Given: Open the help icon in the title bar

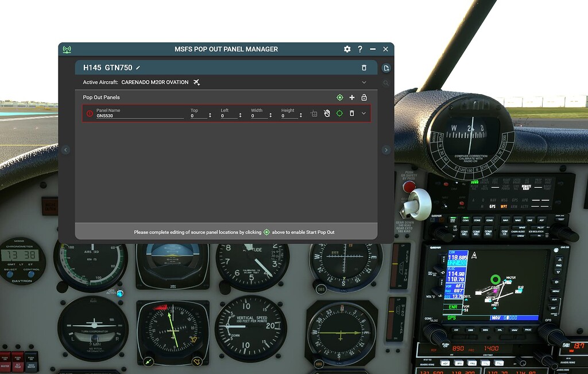Looking at the screenshot, I should click(360, 49).
